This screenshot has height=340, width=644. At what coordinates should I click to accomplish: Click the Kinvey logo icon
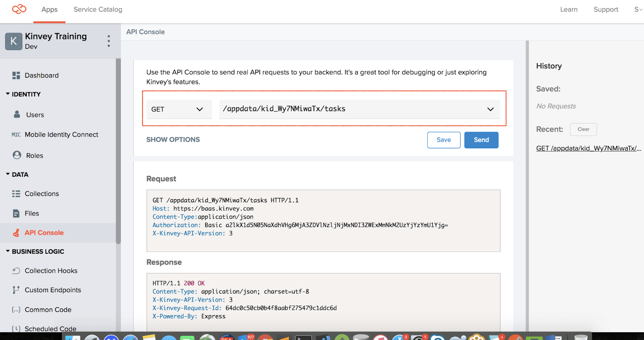(x=19, y=9)
